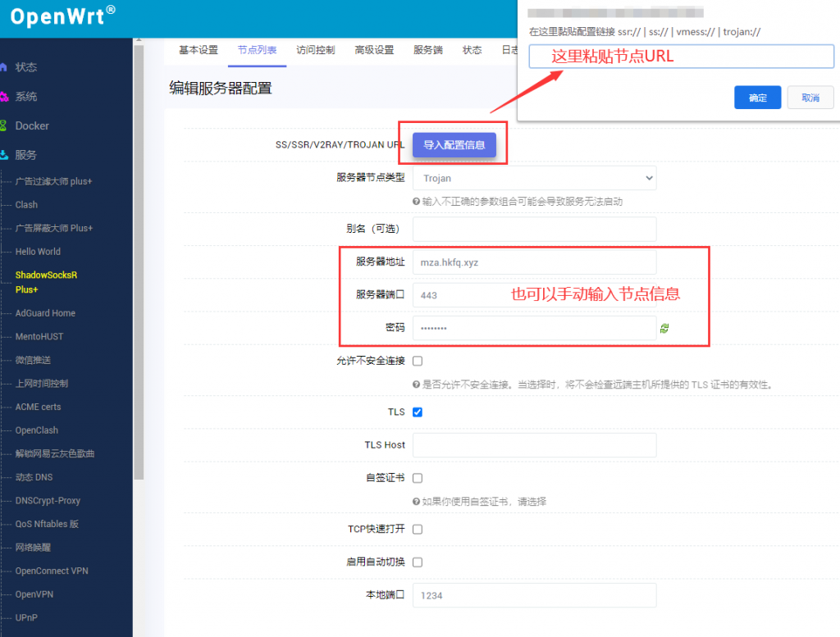Click the 系统 system gear icon
Viewport: 840px width, 637px height.
pyautogui.click(x=4, y=97)
